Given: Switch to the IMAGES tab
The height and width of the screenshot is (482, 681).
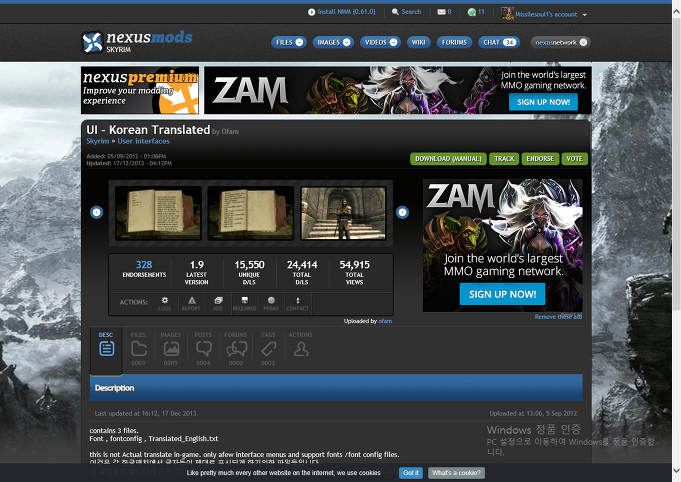Looking at the screenshot, I should pos(171,349).
